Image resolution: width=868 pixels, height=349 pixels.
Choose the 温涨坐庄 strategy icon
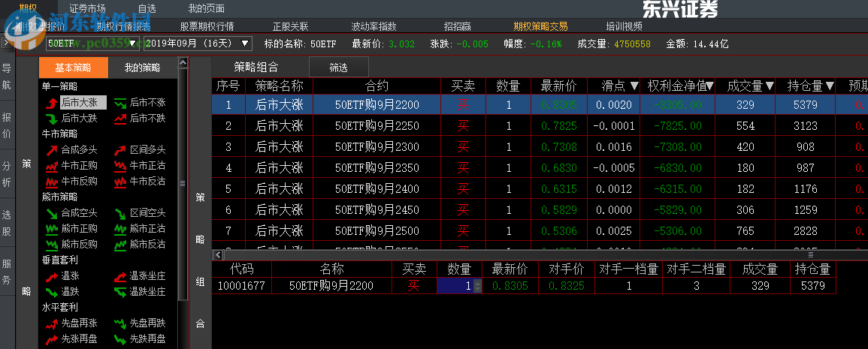coord(120,276)
